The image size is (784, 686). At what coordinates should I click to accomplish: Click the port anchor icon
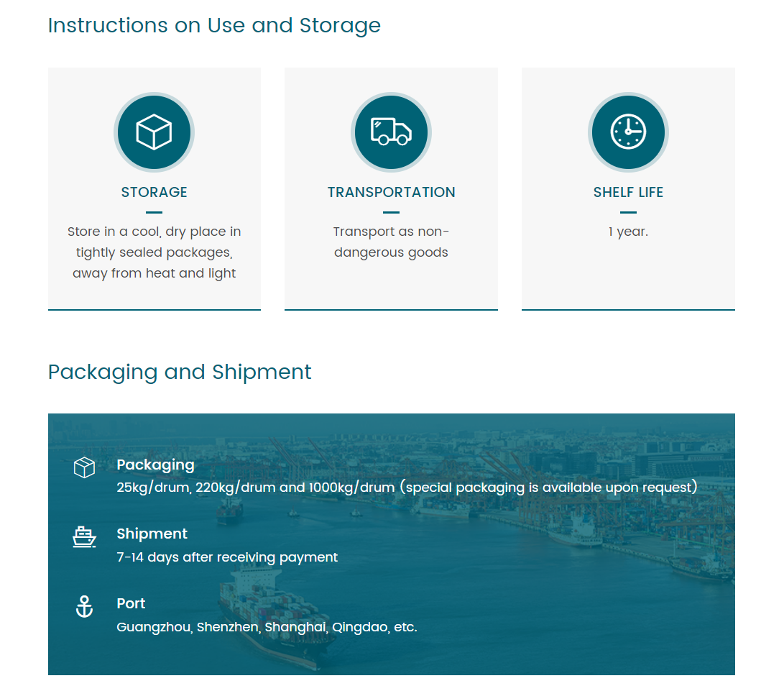point(85,606)
